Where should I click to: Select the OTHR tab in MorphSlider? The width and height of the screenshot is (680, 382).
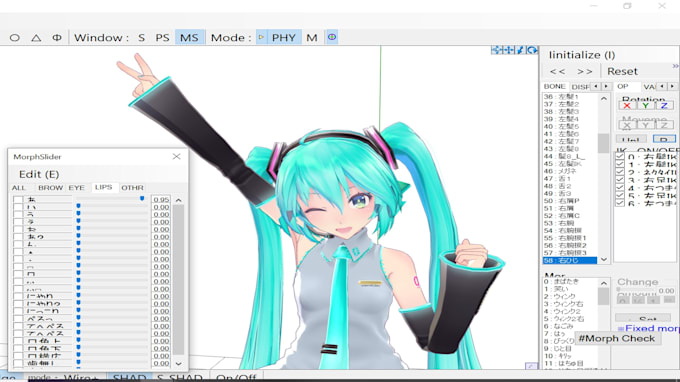click(x=132, y=188)
